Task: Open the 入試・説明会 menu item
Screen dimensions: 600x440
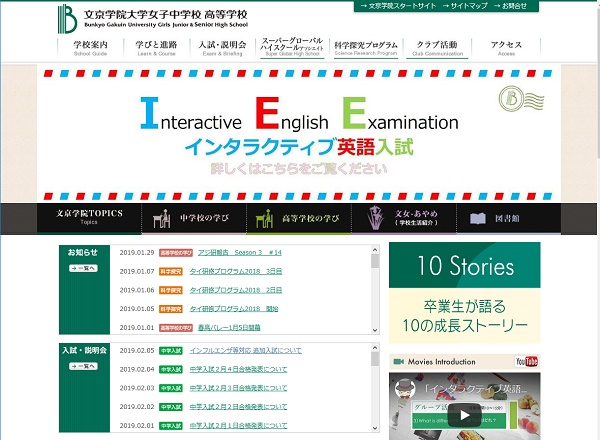Action: point(221,48)
